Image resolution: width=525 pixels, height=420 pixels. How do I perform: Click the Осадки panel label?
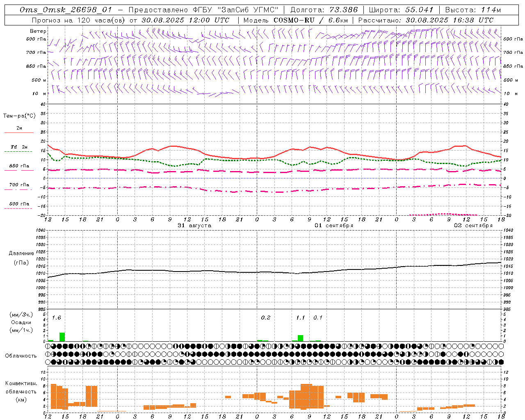(21, 322)
